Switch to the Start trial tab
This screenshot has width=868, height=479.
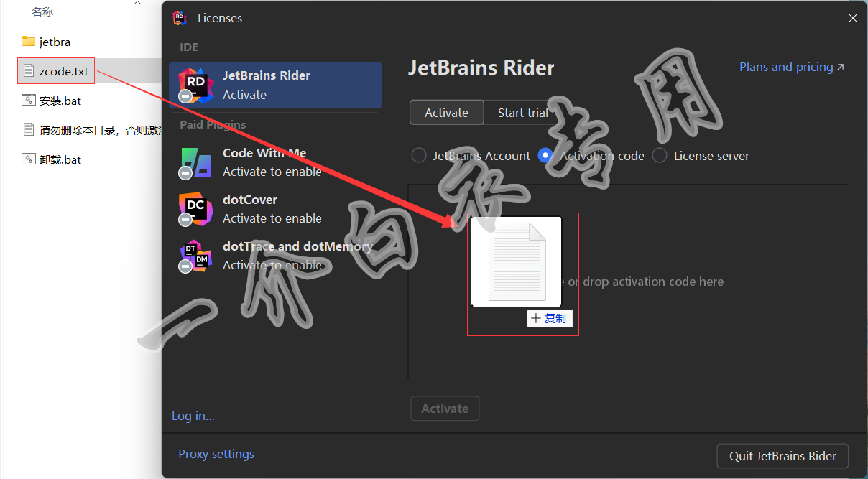pos(522,113)
